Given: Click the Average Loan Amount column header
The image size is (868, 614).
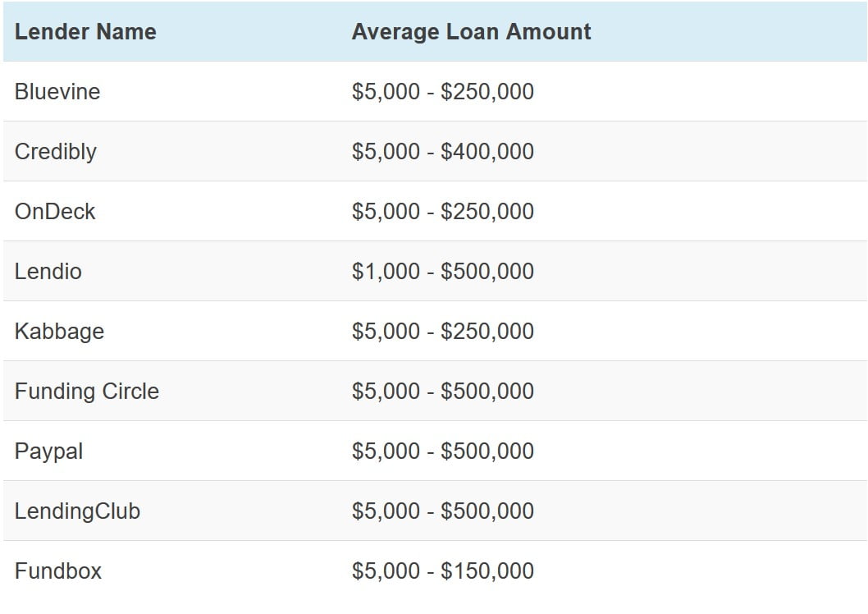Looking at the screenshot, I should [471, 32].
